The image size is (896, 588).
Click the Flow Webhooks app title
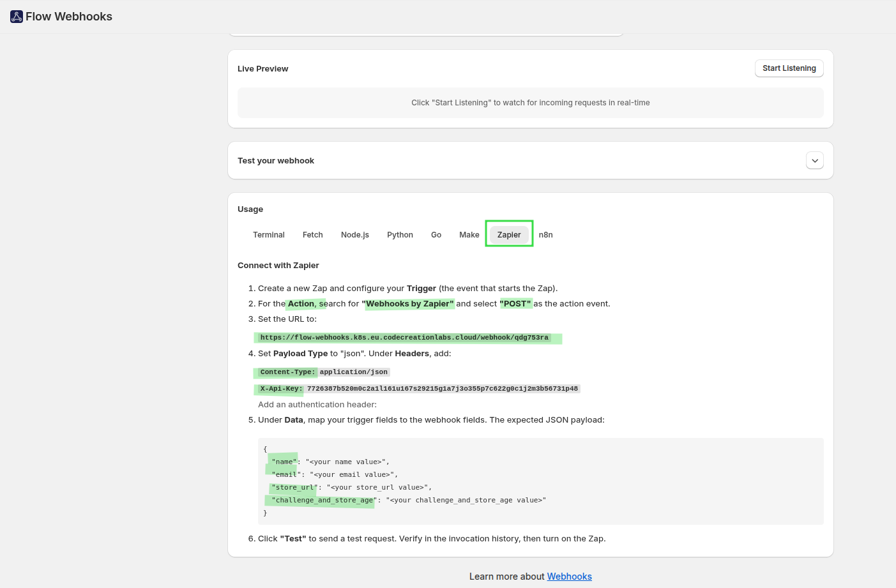coord(69,17)
